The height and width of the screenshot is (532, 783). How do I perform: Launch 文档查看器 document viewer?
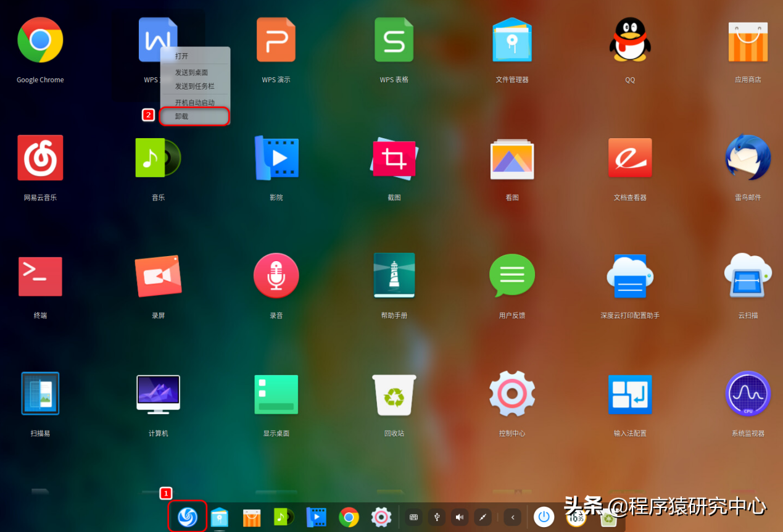630,157
